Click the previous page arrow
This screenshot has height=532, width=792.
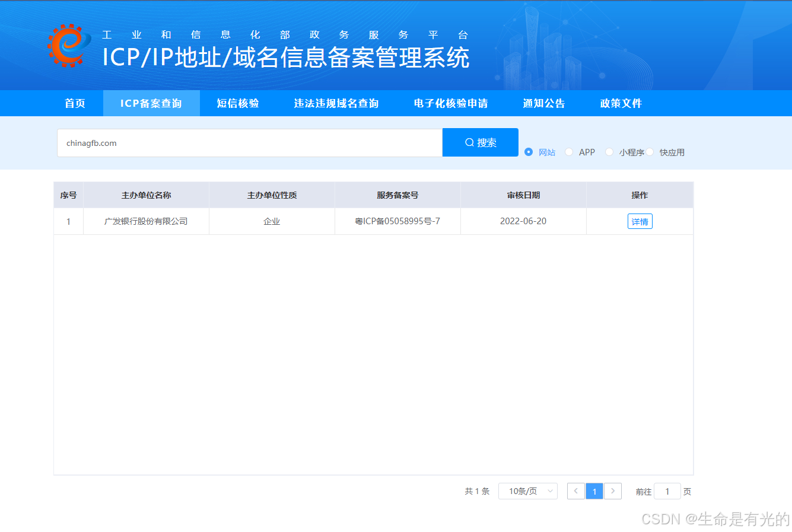pos(575,491)
